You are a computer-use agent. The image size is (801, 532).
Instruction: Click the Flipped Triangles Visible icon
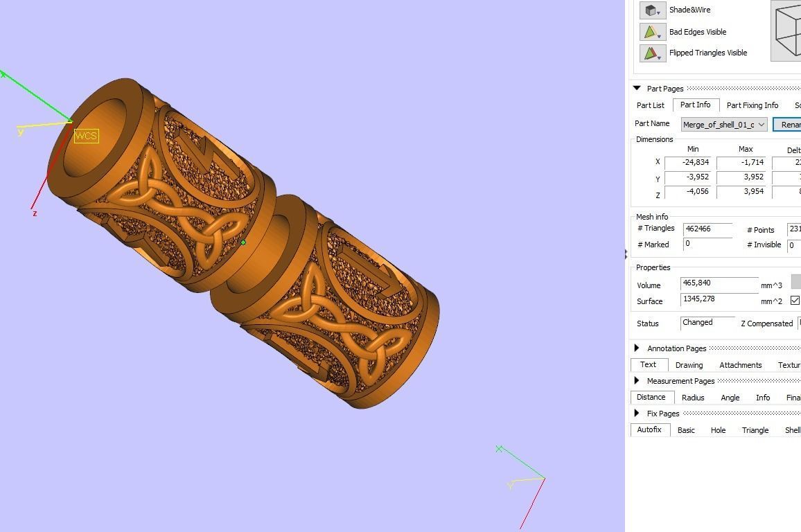click(x=652, y=53)
